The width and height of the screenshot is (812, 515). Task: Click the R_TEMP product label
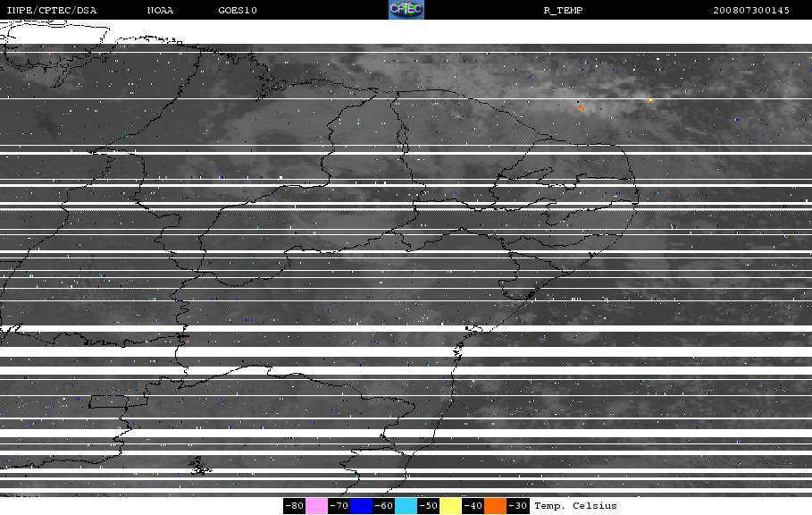click(563, 10)
